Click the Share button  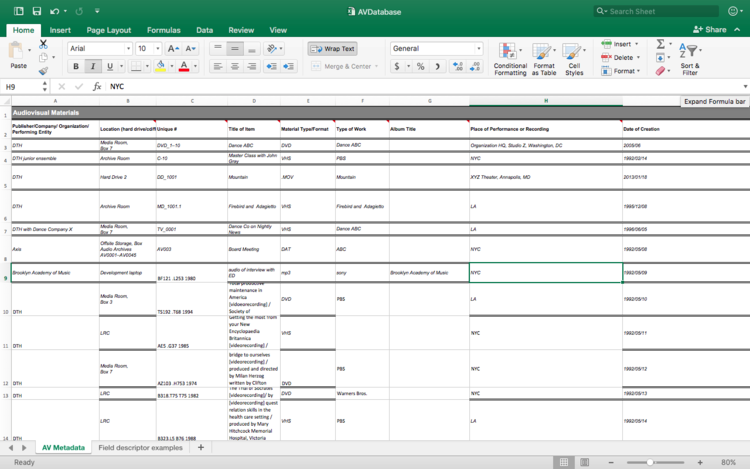click(x=710, y=30)
